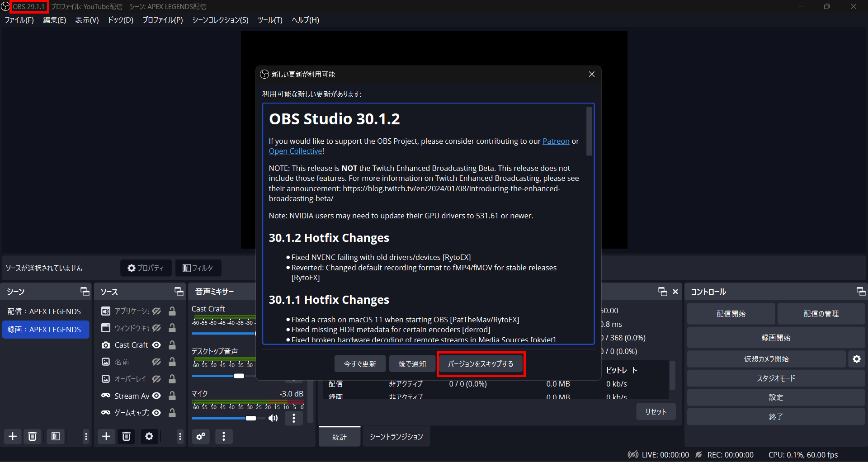868x462 pixels.
Task: Reset stats with リセット button
Action: pos(656,412)
